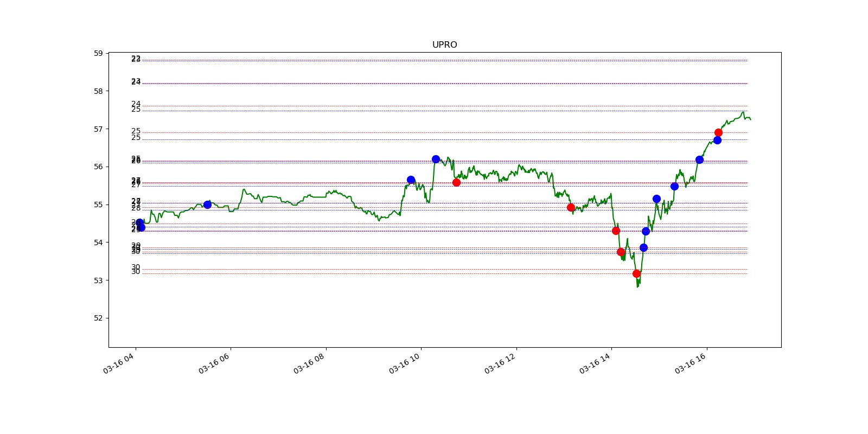Click the red marker near 13:00 at 54.9
The height and width of the screenshot is (434, 868).
pos(571,207)
